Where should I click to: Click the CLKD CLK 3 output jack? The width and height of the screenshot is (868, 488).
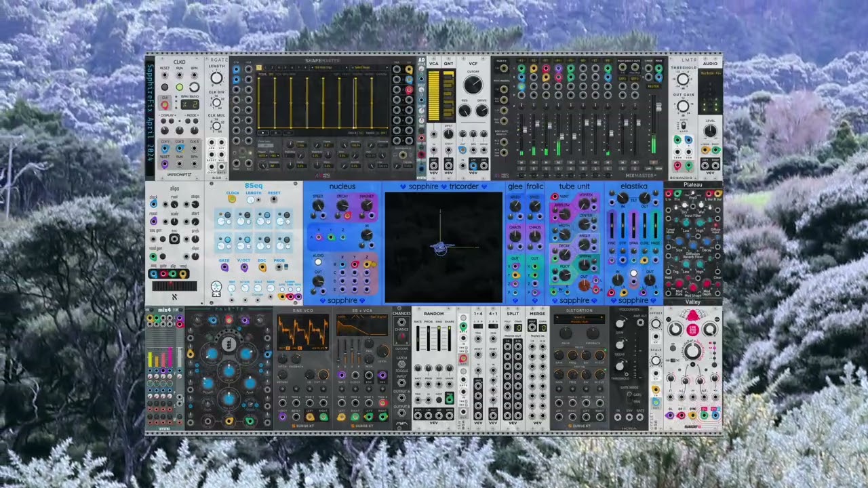click(x=195, y=148)
